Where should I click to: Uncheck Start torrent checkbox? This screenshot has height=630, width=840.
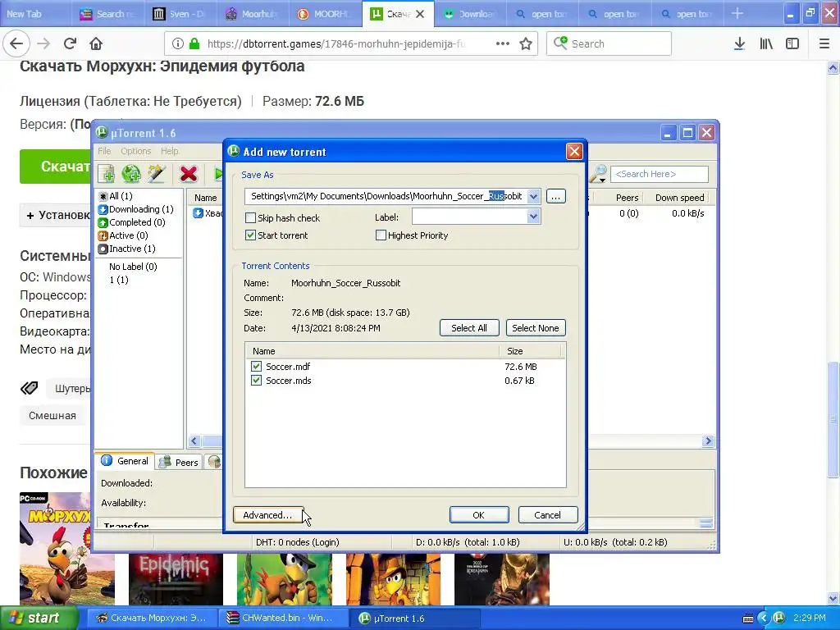[x=250, y=235]
